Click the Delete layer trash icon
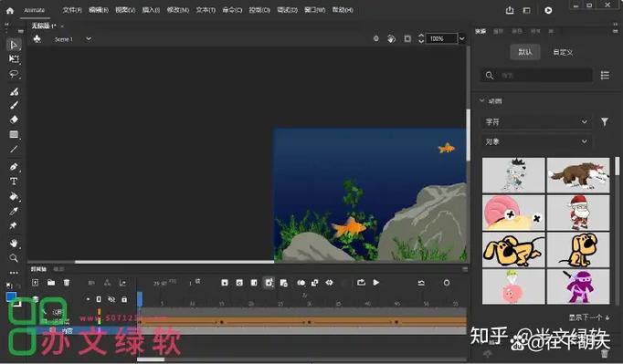Screen dimensions: 623x364 point(67,283)
